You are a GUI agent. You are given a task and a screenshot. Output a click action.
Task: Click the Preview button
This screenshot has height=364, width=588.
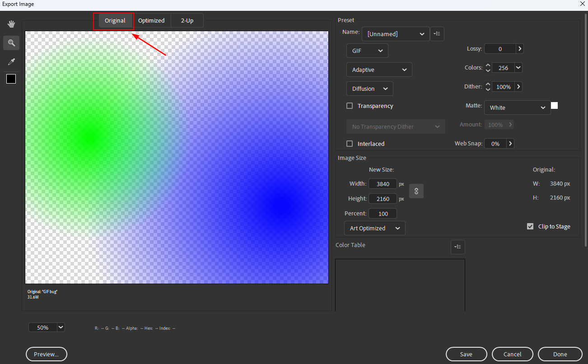coord(46,354)
